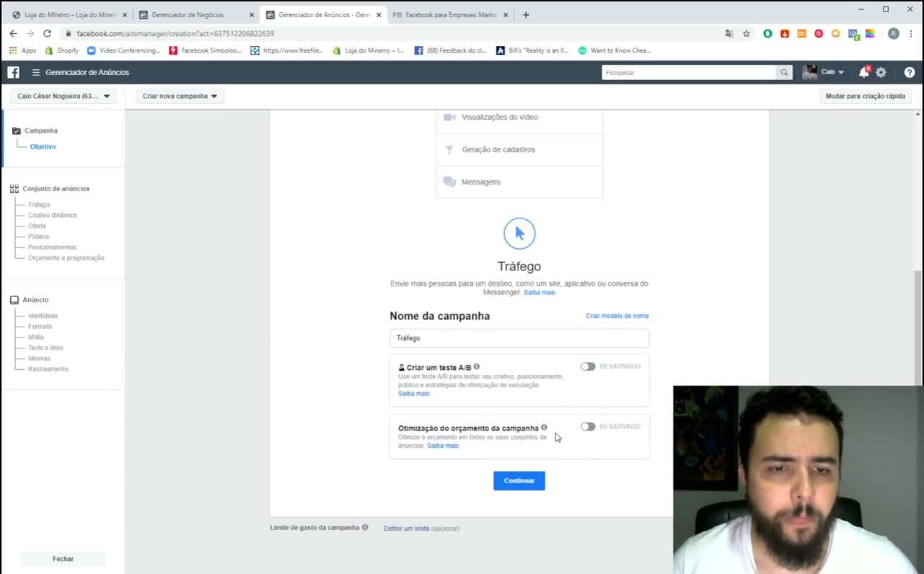Screen dimensions: 924x574
Task: Select Oferta in sidebar
Action: click(x=37, y=226)
